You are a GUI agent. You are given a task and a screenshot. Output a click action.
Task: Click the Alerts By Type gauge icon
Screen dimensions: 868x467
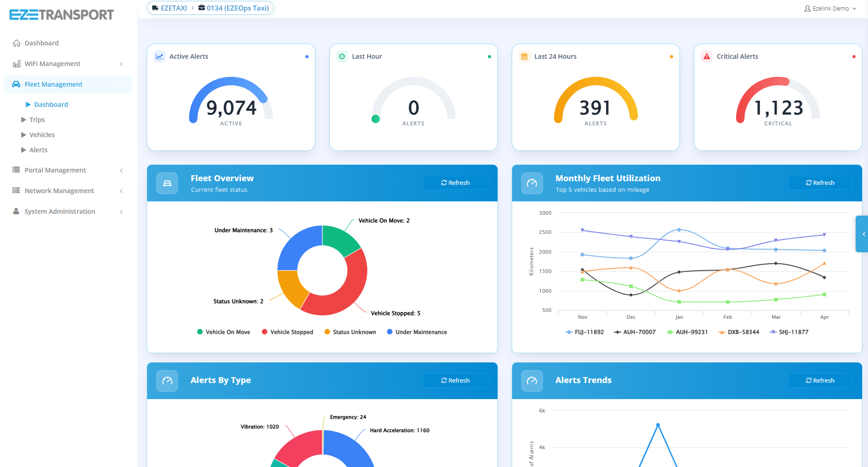(167, 381)
